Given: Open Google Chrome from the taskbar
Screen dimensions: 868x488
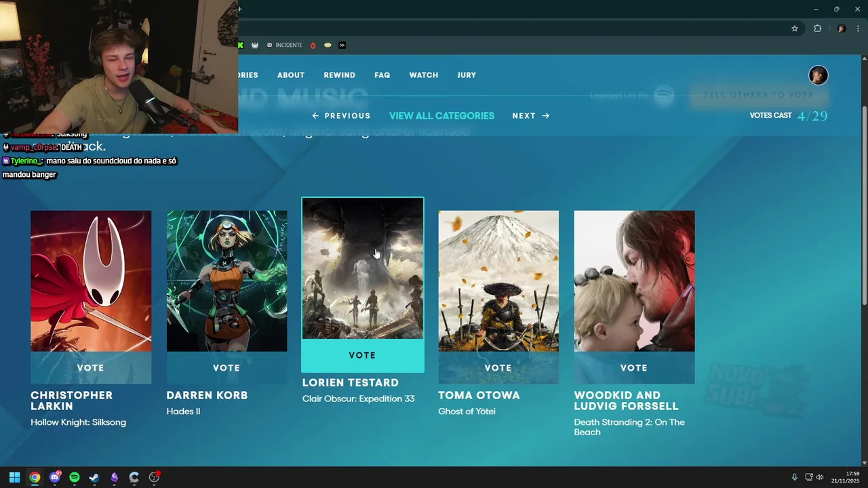Looking at the screenshot, I should 35,477.
